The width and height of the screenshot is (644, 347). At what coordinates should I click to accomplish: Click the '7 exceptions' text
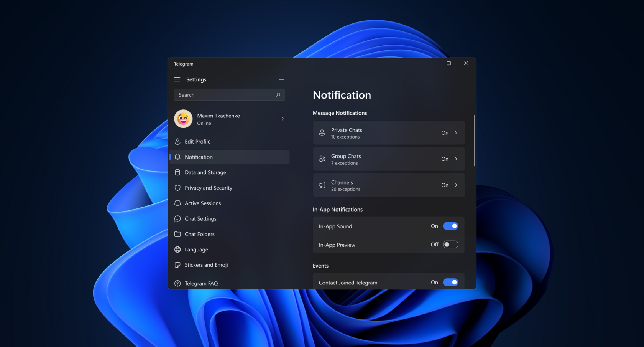tap(345, 163)
